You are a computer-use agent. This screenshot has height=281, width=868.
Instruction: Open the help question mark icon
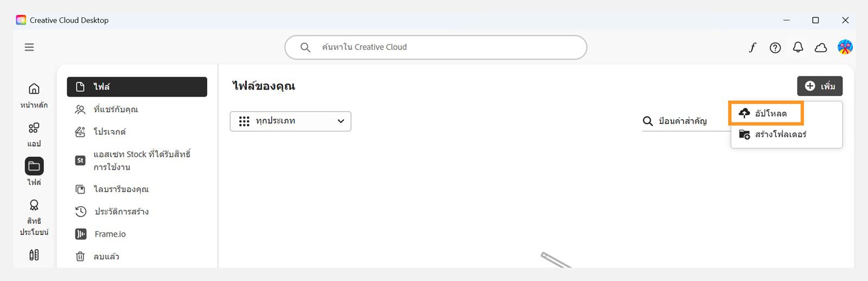[775, 48]
